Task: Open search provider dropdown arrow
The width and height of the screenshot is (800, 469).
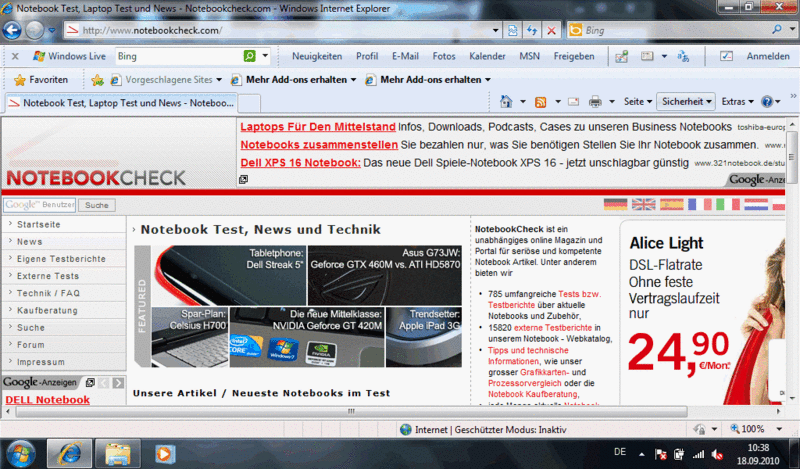Action: point(792,30)
